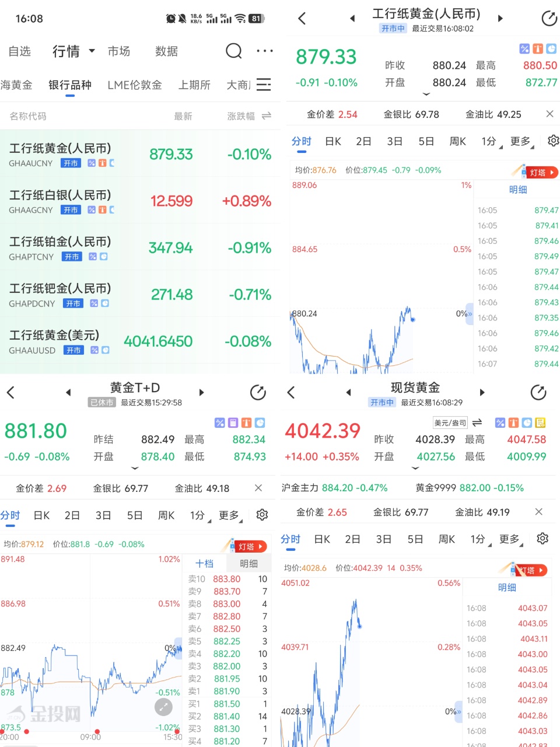The height and width of the screenshot is (747, 560).
Task: Tap 黄金9999 882.00 quote link
Action: (x=470, y=488)
